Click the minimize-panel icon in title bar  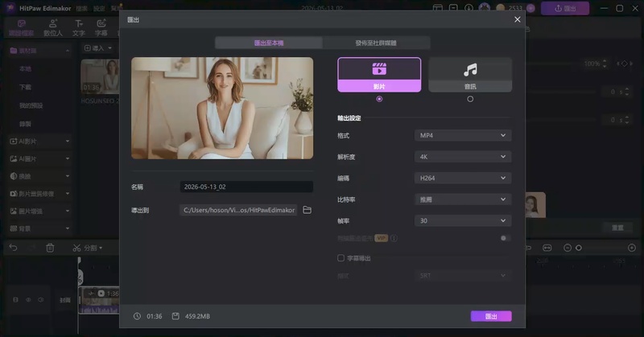click(453, 8)
